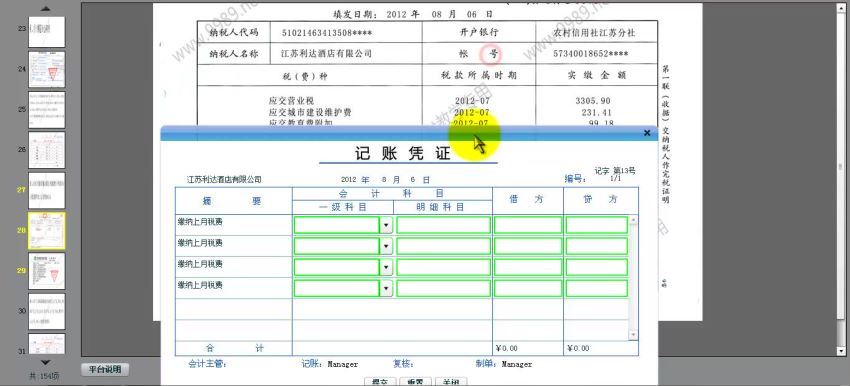
Task: Click third row 借方 amount field
Action: pyautogui.click(x=528, y=267)
